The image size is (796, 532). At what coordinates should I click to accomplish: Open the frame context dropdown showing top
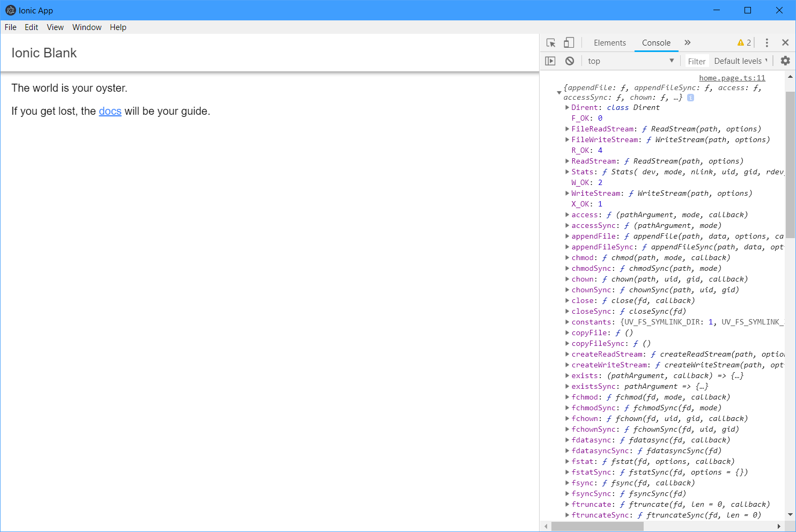[631, 61]
